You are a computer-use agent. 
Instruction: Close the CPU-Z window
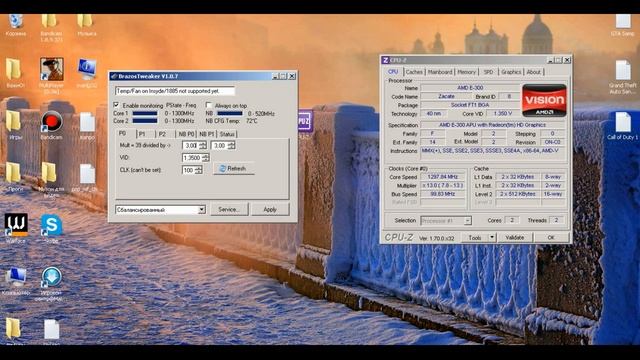[567, 60]
